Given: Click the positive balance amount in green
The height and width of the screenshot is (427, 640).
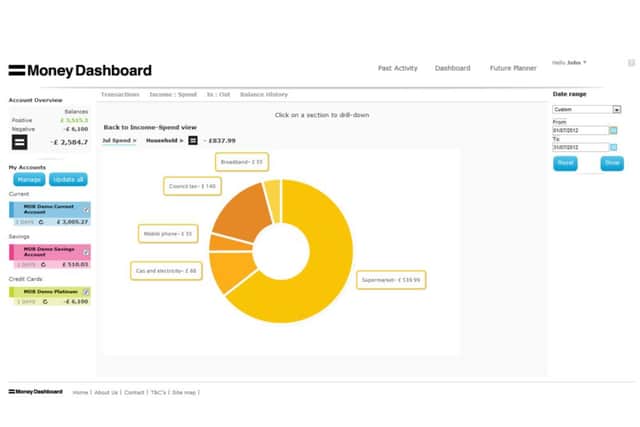Looking at the screenshot, I should (74, 120).
